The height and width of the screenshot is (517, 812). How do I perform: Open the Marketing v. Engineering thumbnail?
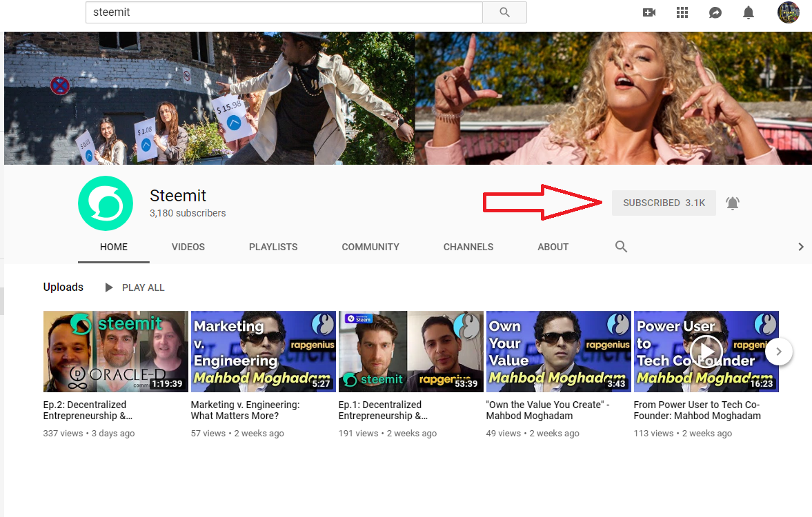tap(263, 352)
